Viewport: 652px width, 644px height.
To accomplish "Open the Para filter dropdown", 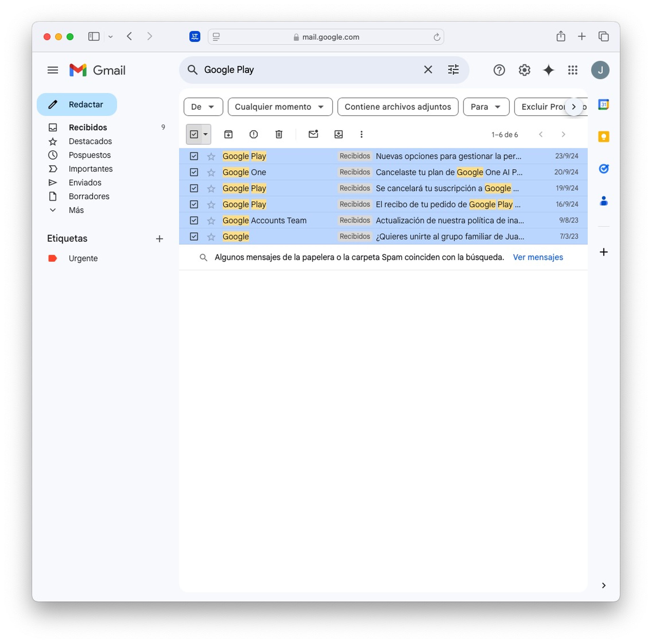I will click(x=486, y=107).
